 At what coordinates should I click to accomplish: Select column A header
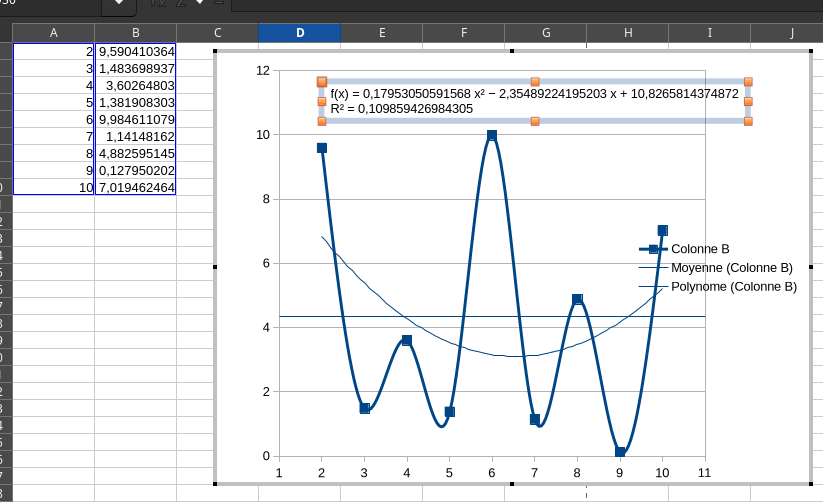[54, 33]
